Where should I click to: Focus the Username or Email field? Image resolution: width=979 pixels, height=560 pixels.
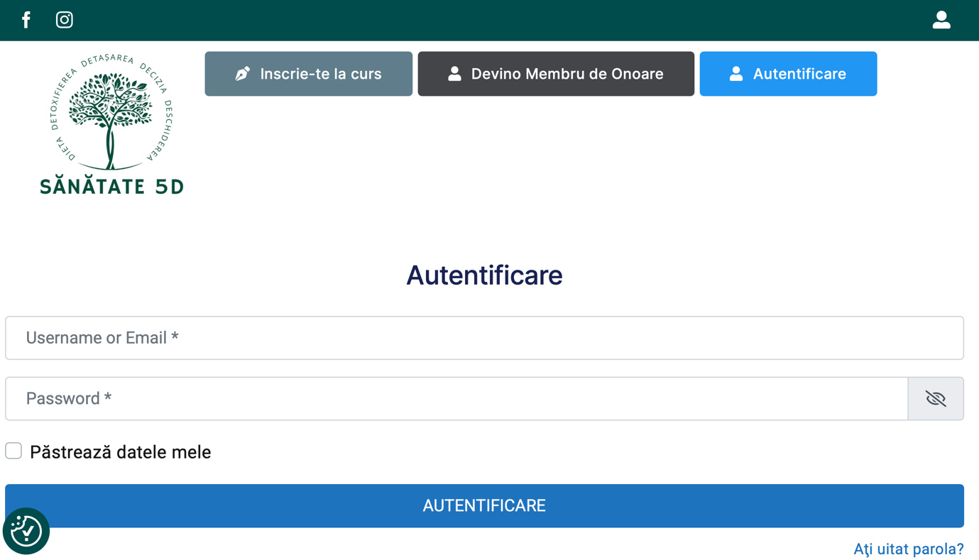(484, 338)
